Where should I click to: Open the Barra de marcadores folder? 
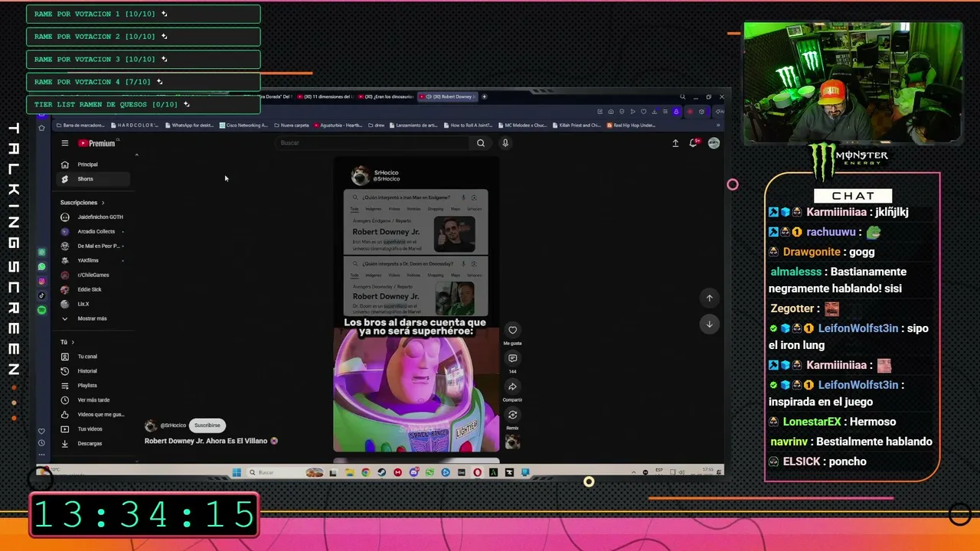81,125
